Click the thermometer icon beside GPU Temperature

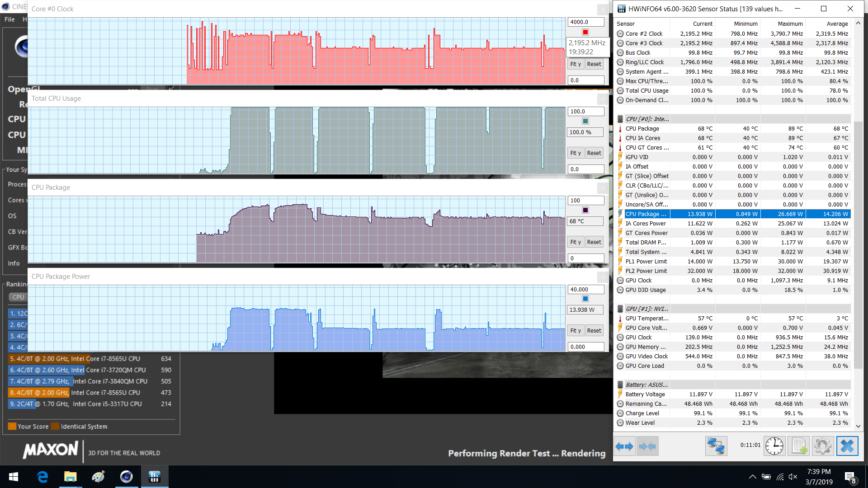pyautogui.click(x=620, y=319)
